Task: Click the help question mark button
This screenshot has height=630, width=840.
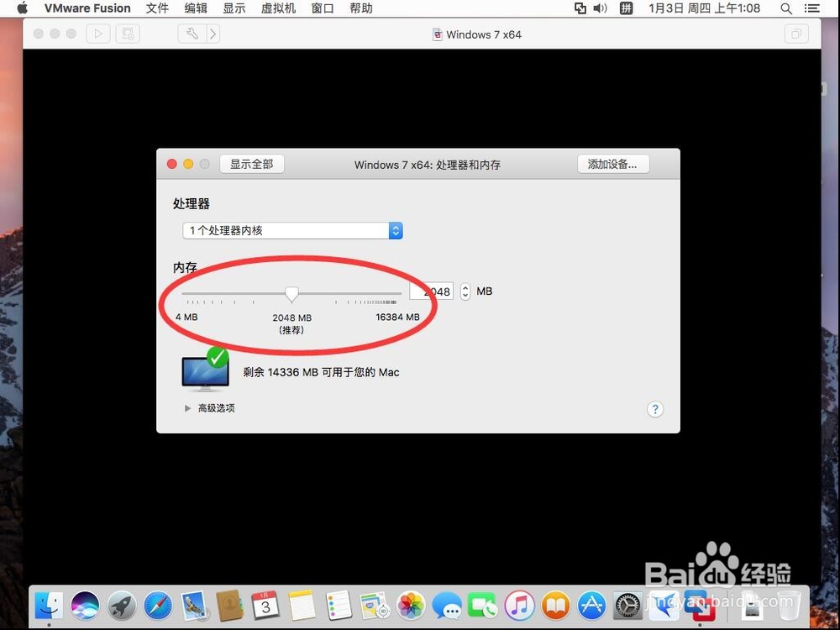Action: point(655,409)
